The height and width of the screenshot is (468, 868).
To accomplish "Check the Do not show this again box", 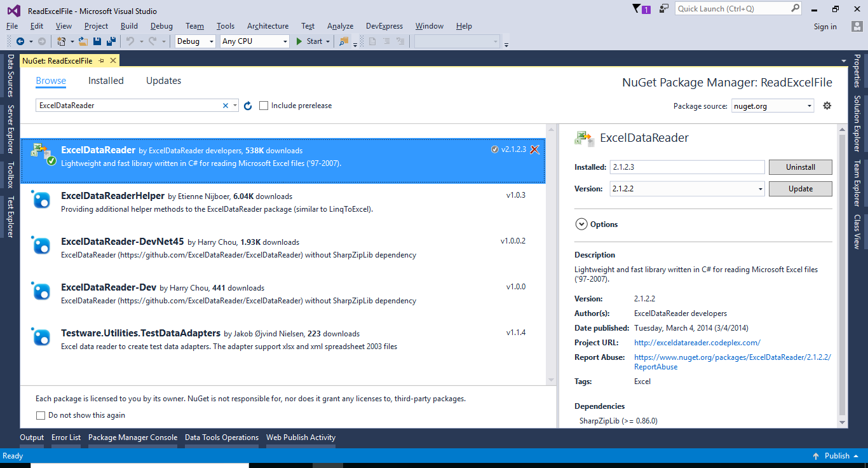I will [41, 415].
